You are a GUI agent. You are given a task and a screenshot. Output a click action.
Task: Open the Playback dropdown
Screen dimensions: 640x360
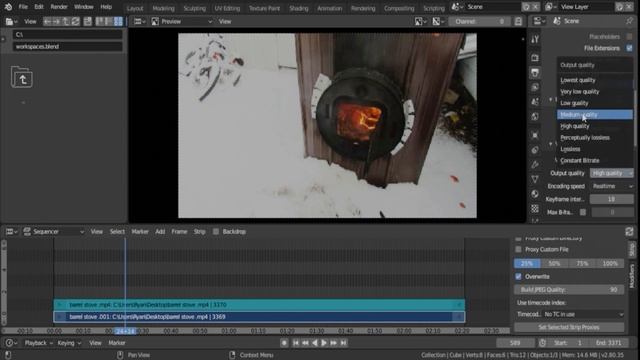39,343
